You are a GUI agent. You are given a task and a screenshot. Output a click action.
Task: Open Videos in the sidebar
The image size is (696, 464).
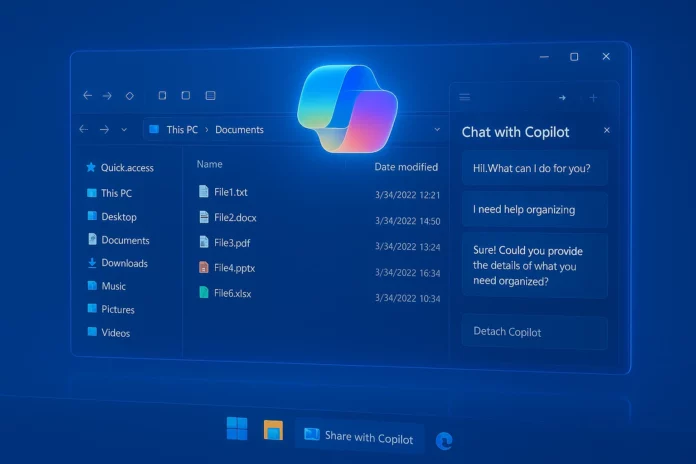pos(109,333)
